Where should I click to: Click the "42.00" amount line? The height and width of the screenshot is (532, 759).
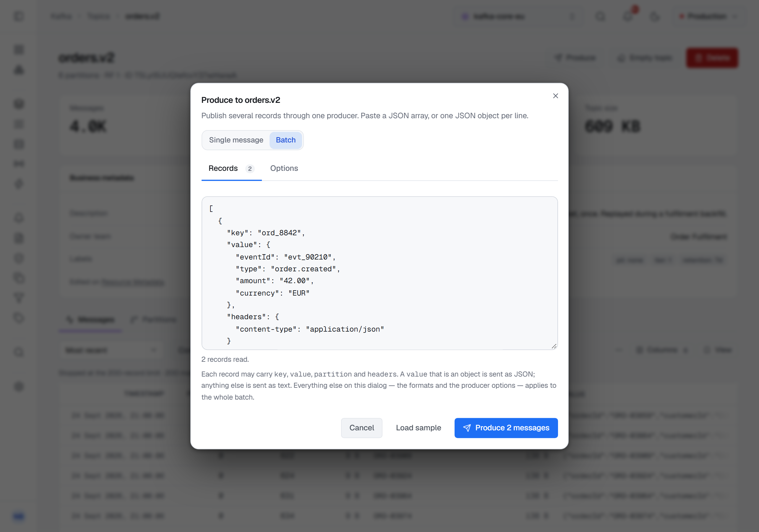pos(274,281)
